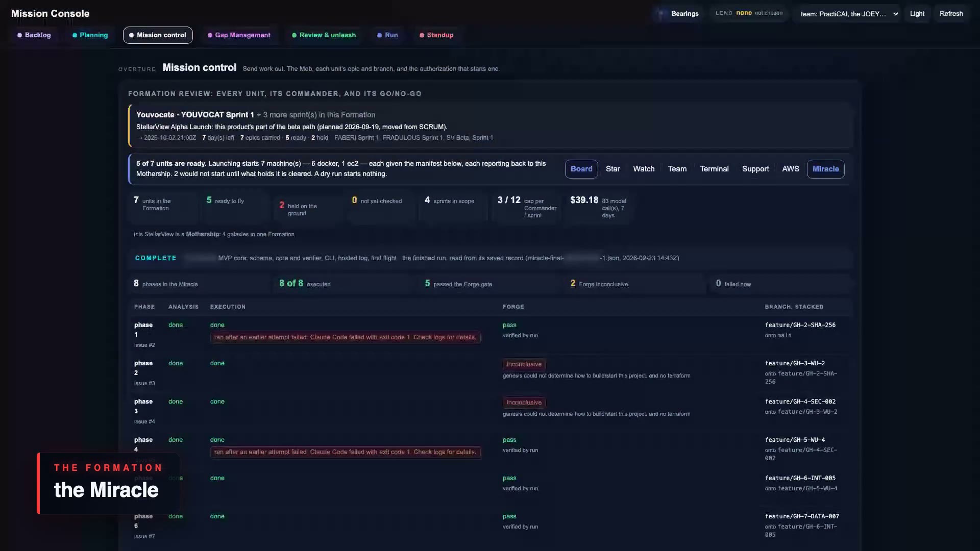Click branch feature/GH-4-SEC-002
The height and width of the screenshot is (551, 980).
(800, 402)
